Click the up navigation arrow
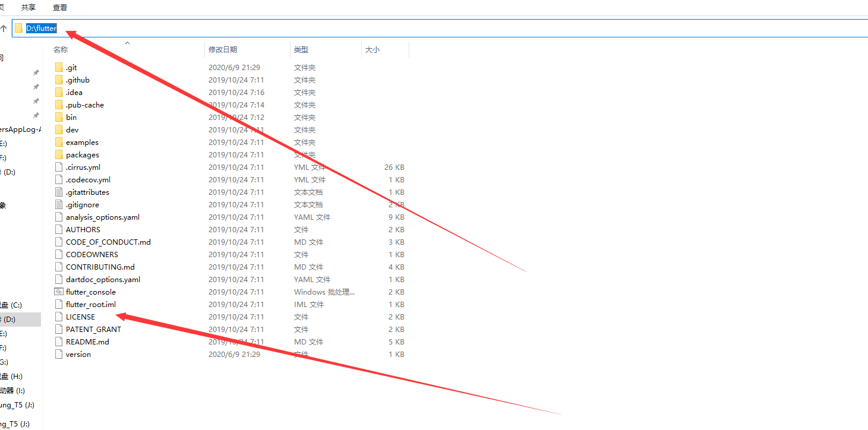The image size is (868, 430). click(x=4, y=27)
